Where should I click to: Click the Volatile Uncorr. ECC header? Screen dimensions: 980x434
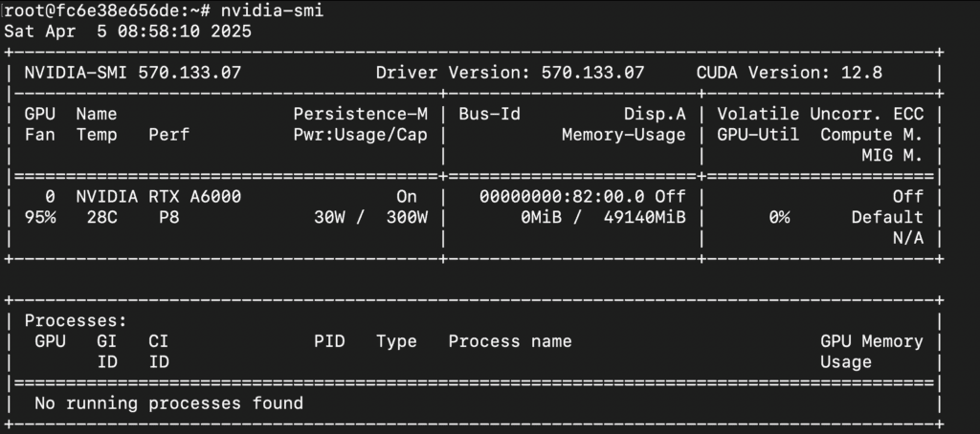[820, 114]
